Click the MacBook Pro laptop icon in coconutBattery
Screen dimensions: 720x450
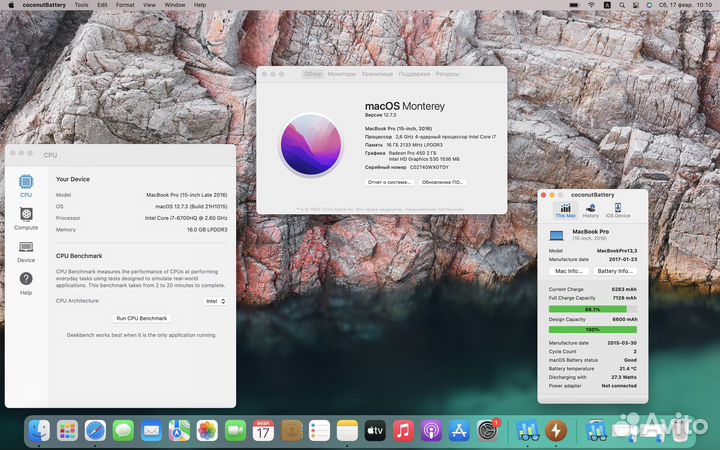[x=557, y=236]
